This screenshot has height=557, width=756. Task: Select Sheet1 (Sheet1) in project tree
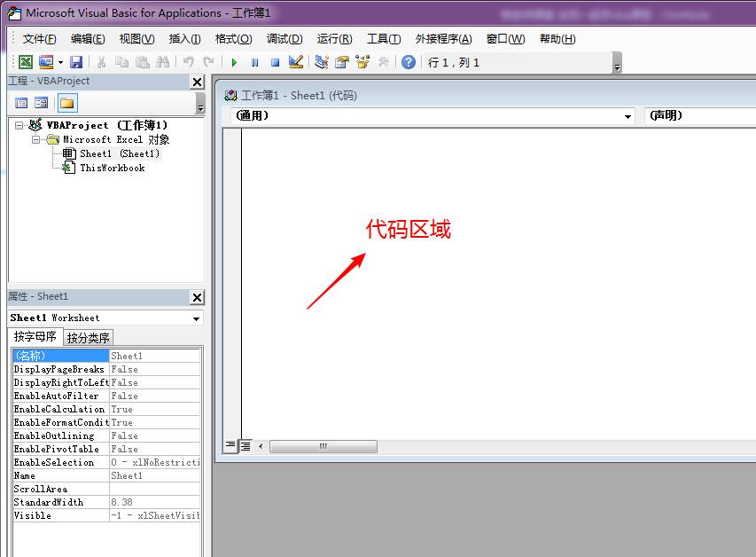(x=120, y=153)
